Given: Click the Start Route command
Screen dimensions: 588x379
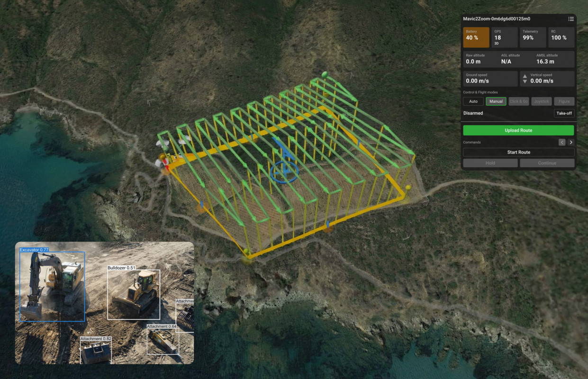Looking at the screenshot, I should tap(518, 152).
